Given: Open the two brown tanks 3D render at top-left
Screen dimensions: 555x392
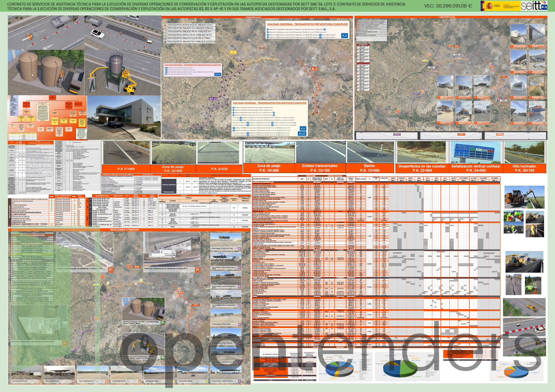Looking at the screenshot, I should coord(46,72).
